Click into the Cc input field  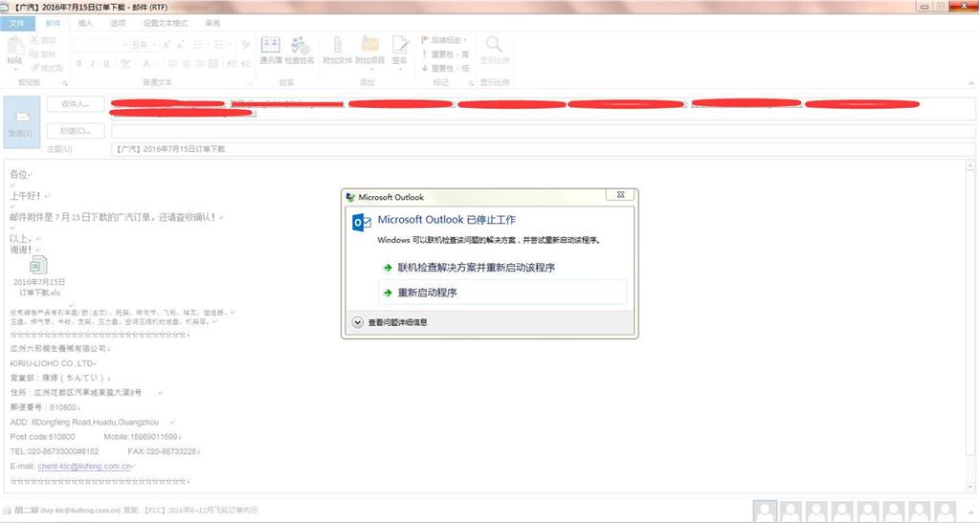544,131
